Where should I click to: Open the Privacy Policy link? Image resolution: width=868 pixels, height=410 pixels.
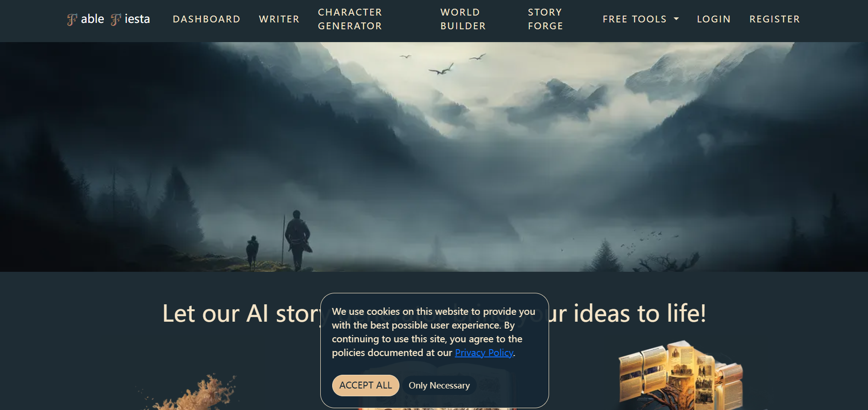pyautogui.click(x=484, y=353)
